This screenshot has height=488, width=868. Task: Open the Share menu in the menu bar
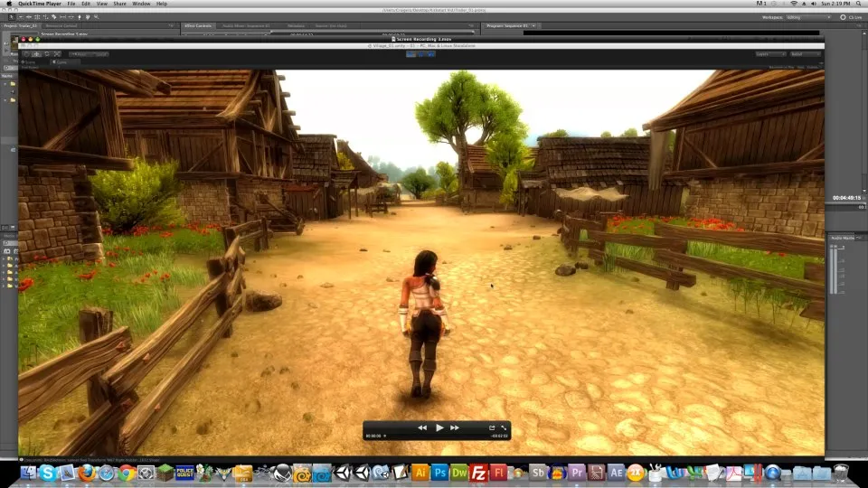[119, 4]
